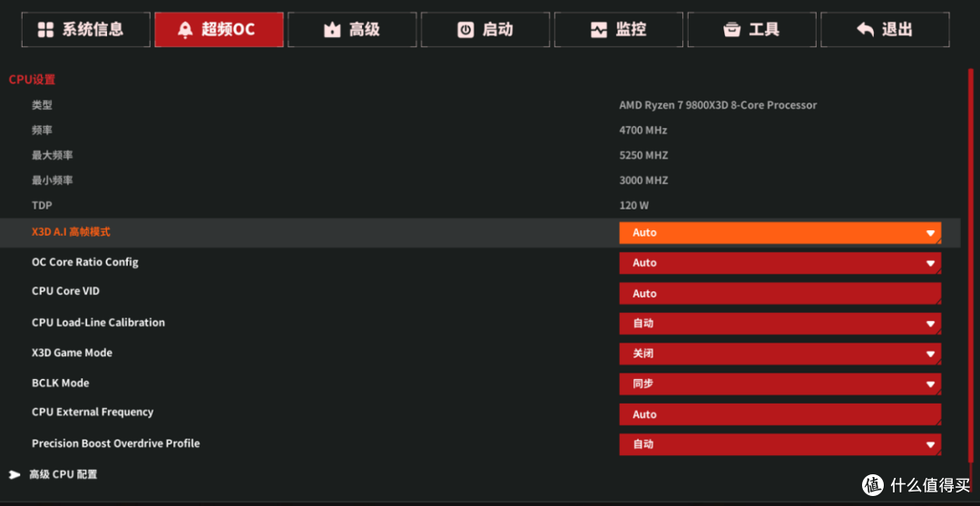This screenshot has height=506, width=980.
Task: Select the OC Core Ratio Config label
Action: click(x=85, y=262)
